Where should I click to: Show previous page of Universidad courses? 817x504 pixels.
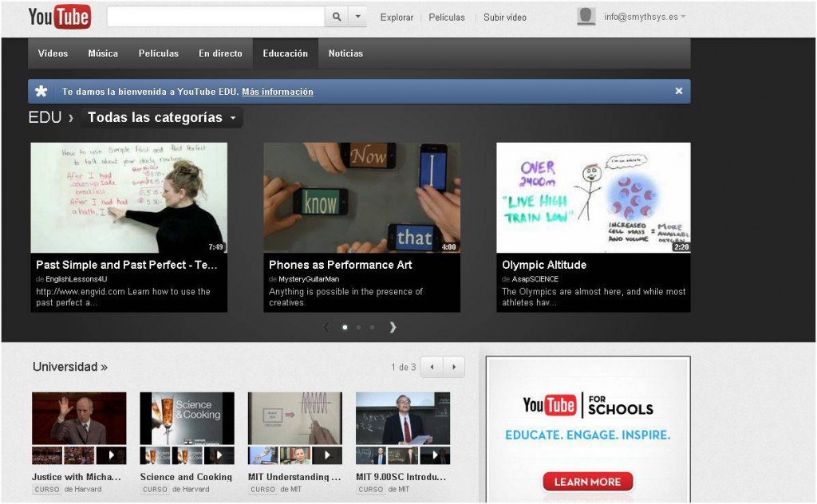432,367
